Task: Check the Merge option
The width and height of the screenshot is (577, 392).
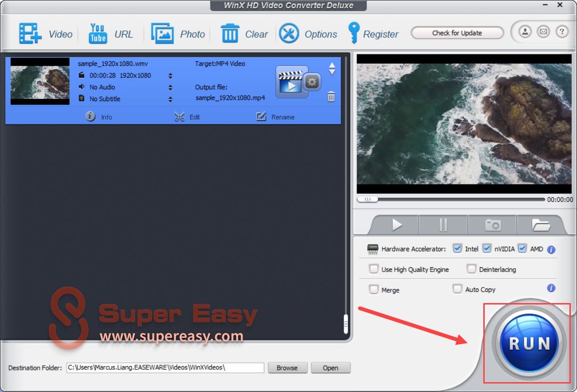Action: (374, 289)
